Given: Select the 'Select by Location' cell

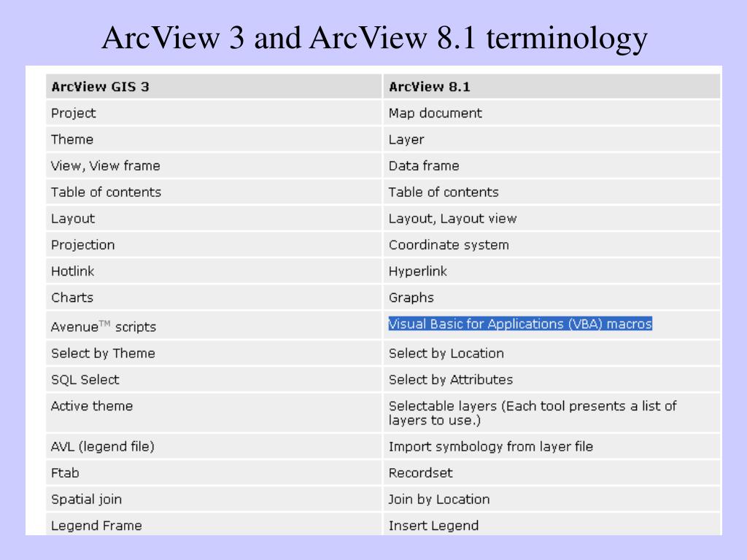Looking at the screenshot, I should tap(551, 354).
